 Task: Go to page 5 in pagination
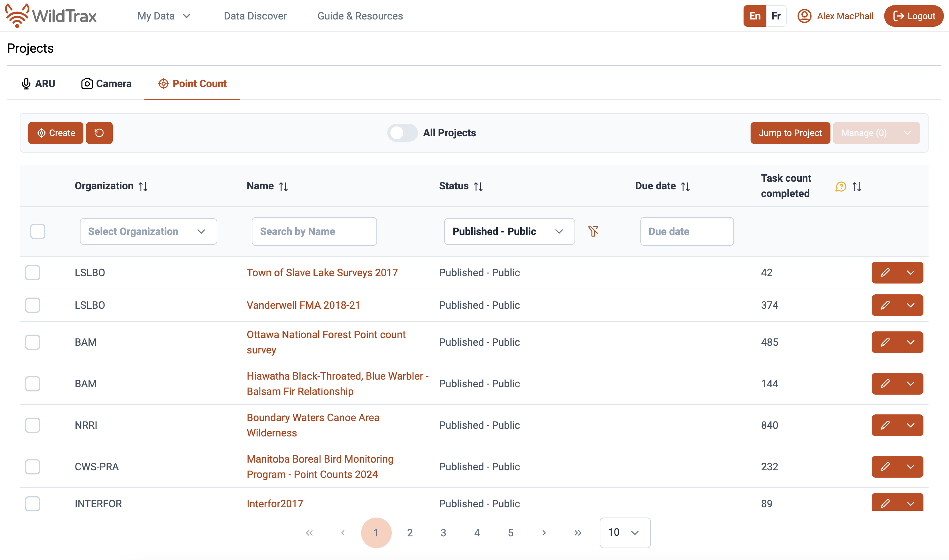511,533
